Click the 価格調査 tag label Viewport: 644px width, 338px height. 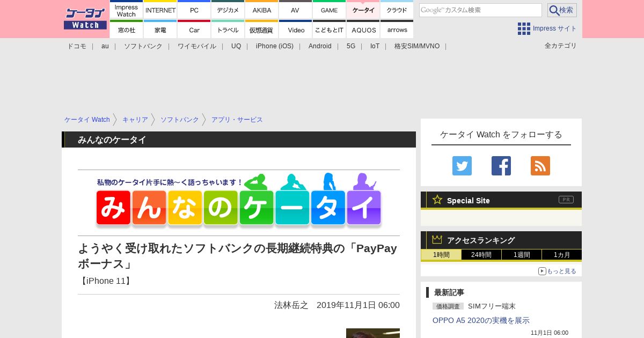tap(448, 306)
